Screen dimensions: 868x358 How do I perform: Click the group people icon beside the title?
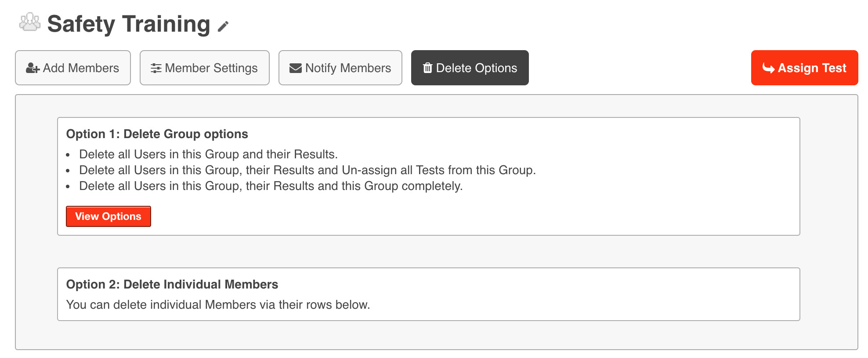pyautogui.click(x=30, y=22)
